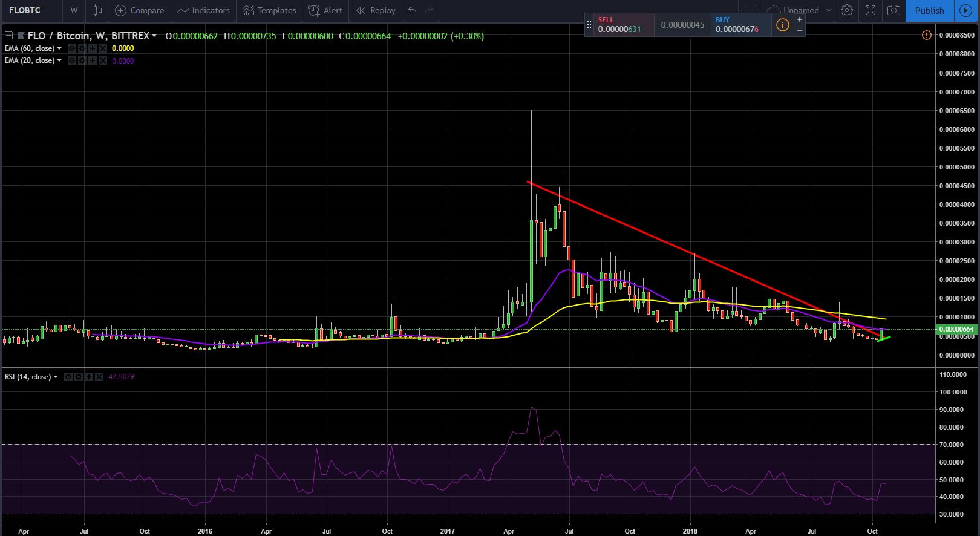Click the orange warning icon near price scale
This screenshot has width=980, height=536.
(x=926, y=36)
